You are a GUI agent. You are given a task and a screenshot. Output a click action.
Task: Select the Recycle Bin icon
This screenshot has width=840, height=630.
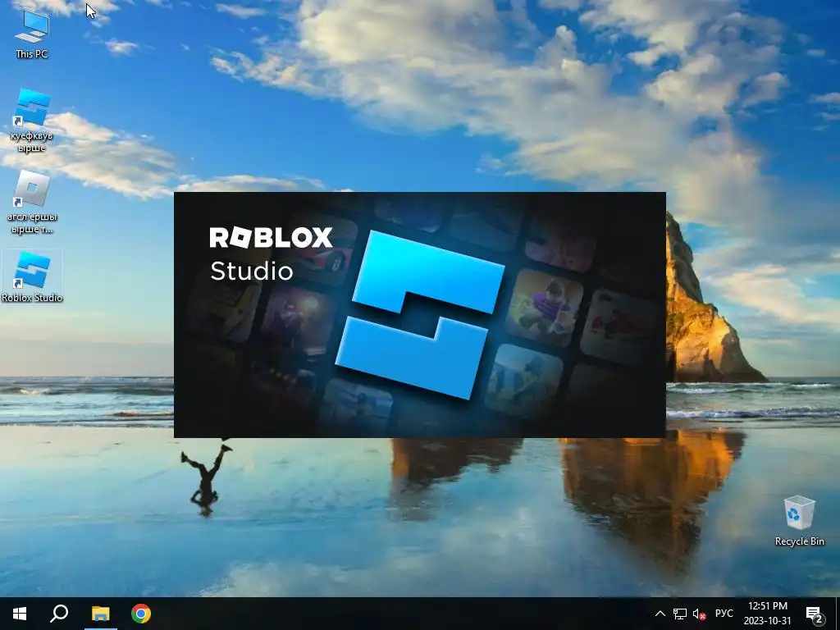(x=799, y=521)
